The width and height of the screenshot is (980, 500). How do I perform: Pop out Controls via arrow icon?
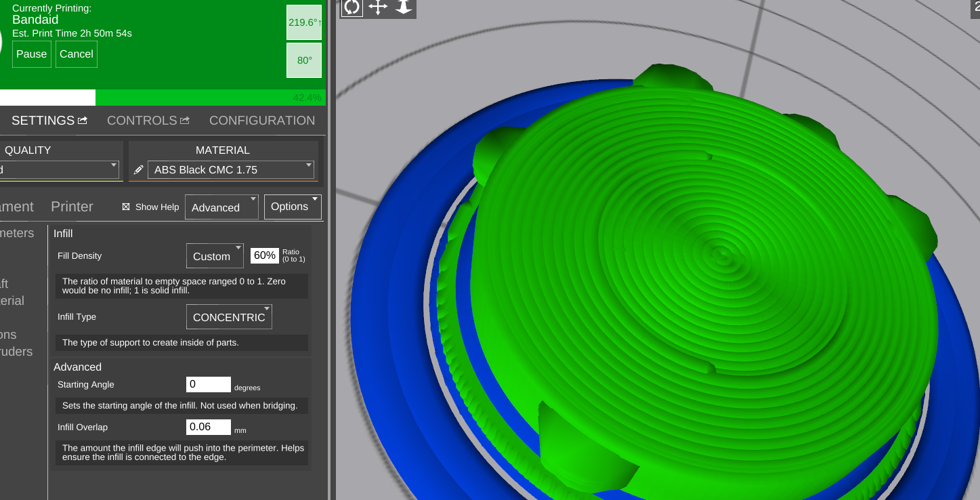click(184, 121)
